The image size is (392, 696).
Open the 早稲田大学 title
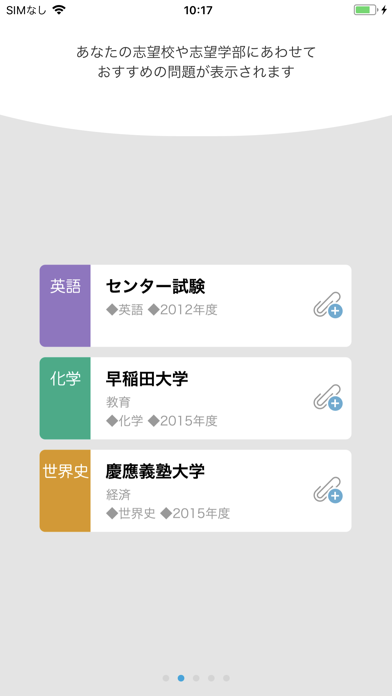[x=147, y=380]
